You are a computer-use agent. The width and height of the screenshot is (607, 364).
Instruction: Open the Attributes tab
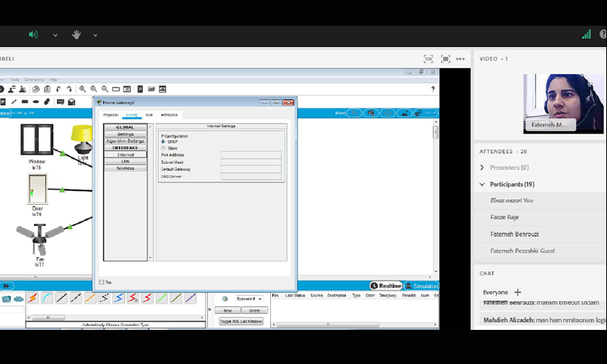(x=169, y=115)
